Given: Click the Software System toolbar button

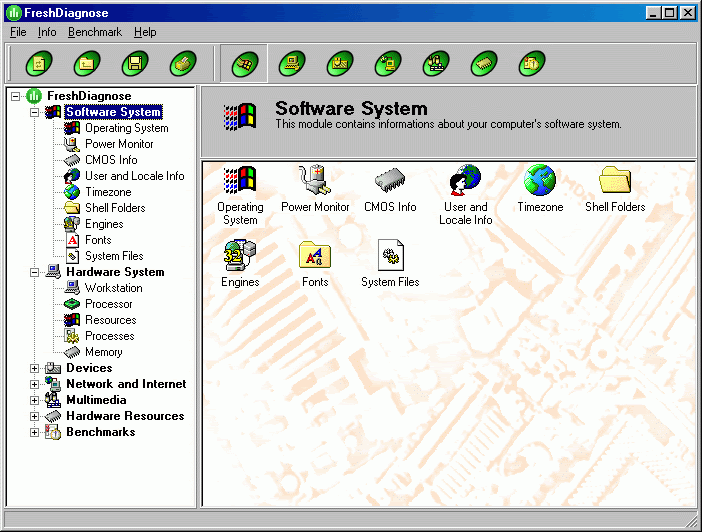Looking at the screenshot, I should coord(243,65).
